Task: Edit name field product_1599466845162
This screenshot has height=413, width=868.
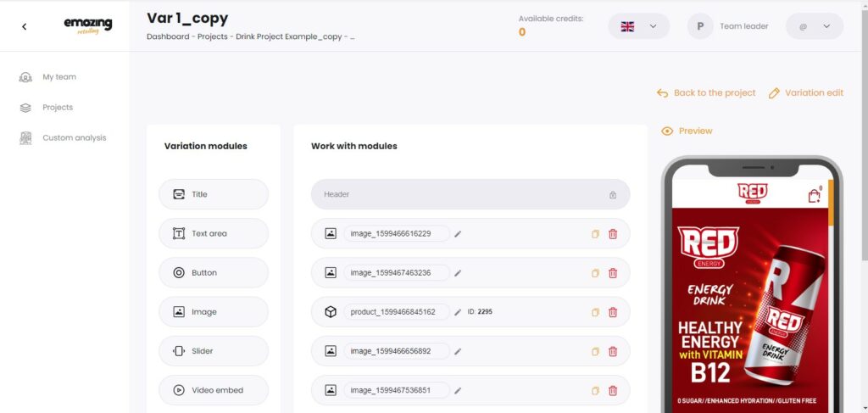Action: pos(397,312)
